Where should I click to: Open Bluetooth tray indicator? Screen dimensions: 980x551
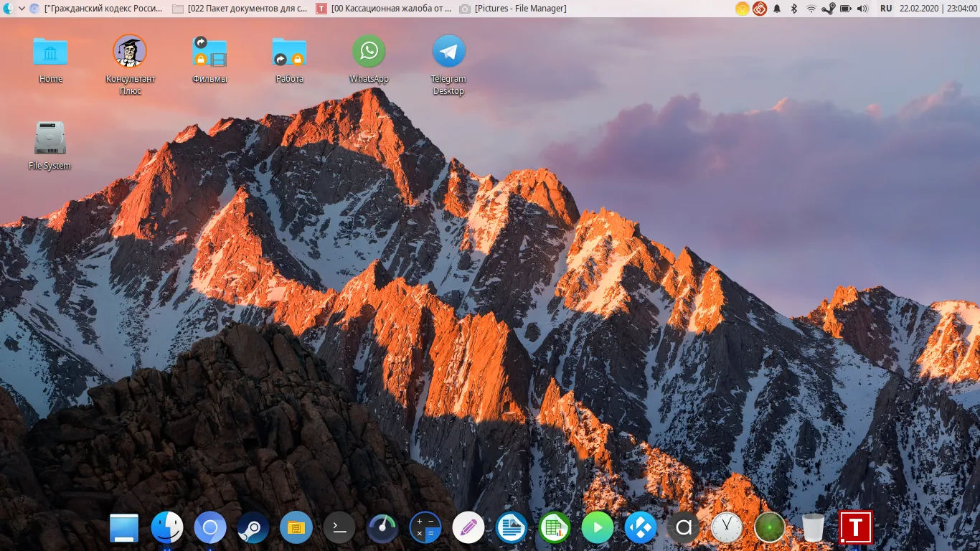[794, 9]
